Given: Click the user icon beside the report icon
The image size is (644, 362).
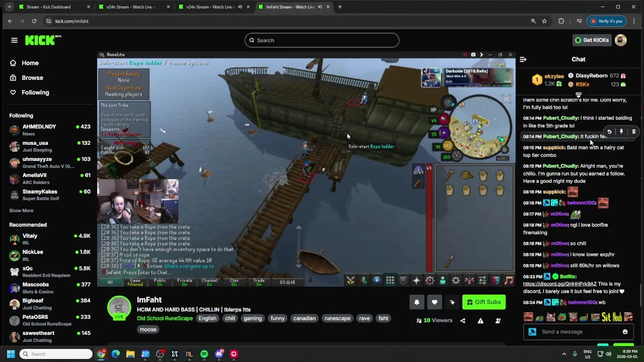Looking at the screenshot, I should click(498, 321).
